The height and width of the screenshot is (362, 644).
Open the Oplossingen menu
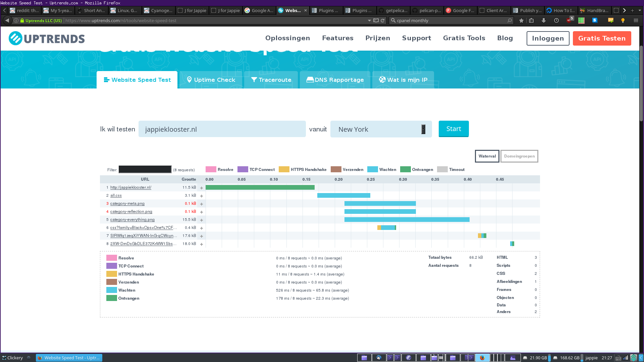(x=287, y=38)
